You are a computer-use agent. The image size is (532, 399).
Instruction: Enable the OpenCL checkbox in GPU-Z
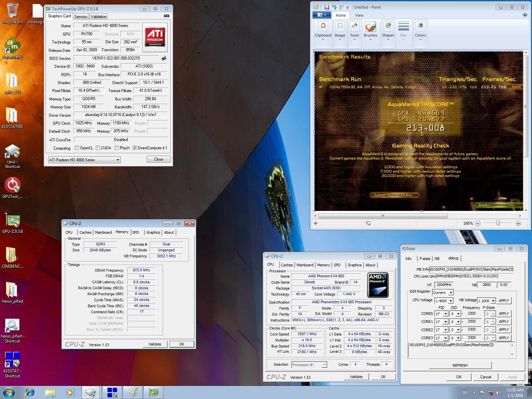[77, 148]
